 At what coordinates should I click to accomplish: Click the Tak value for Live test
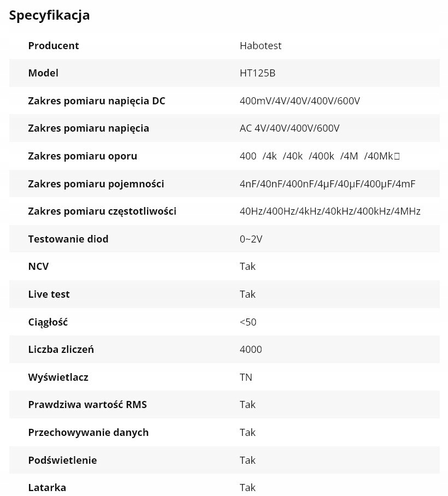point(247,294)
